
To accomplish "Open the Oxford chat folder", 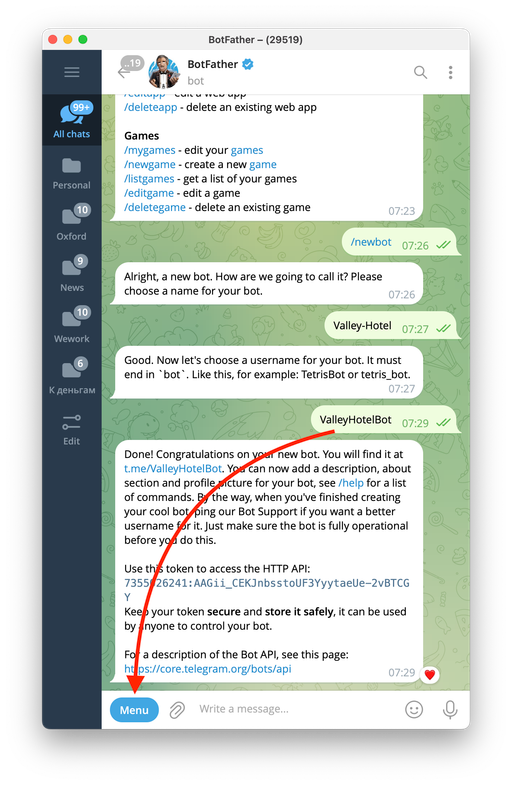I will tap(72, 223).
